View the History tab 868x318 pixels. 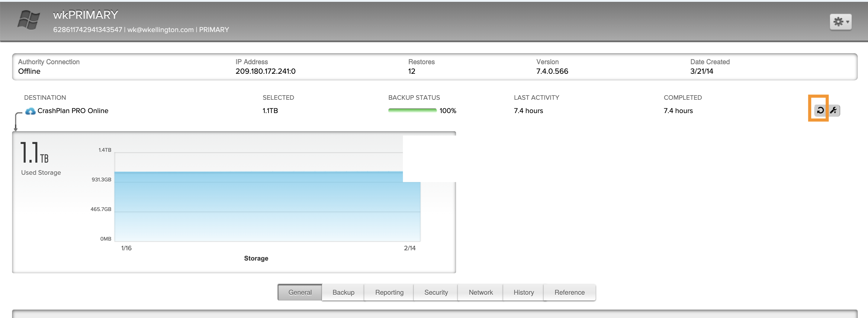pyautogui.click(x=523, y=292)
